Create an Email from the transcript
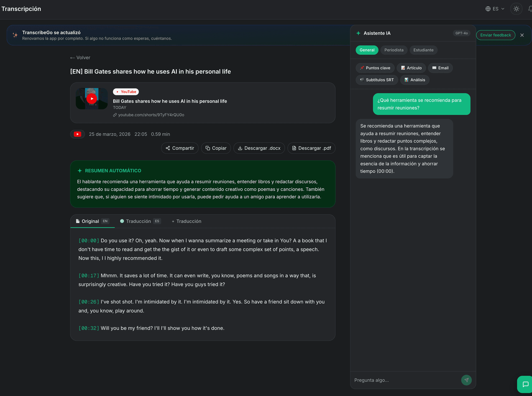Screen dimensions: 532x396 coord(440,68)
